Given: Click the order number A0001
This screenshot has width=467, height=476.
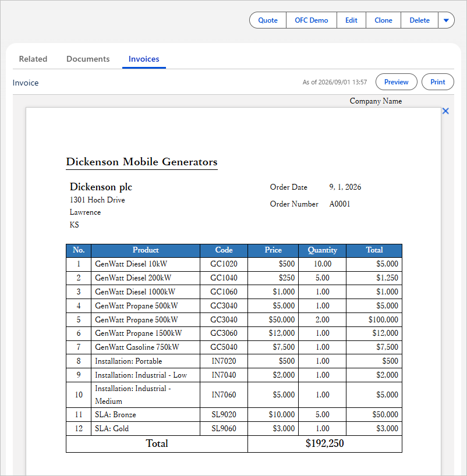Looking at the screenshot, I should (x=339, y=204).
